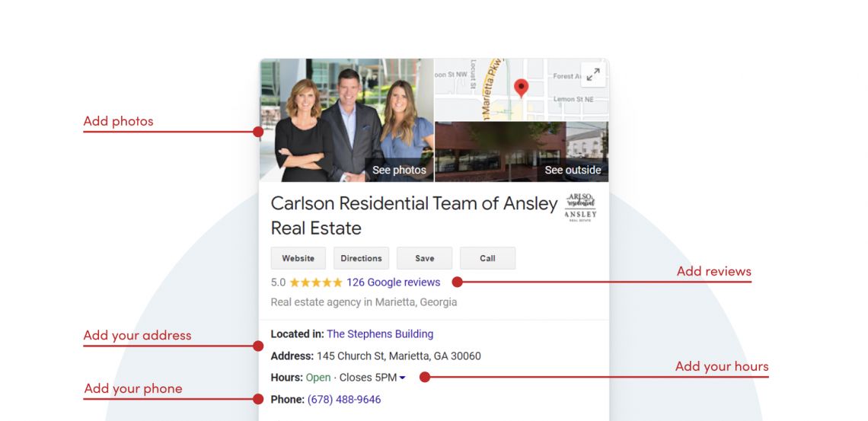The height and width of the screenshot is (421, 868).
Task: Get Directions to the business
Action: (361, 258)
